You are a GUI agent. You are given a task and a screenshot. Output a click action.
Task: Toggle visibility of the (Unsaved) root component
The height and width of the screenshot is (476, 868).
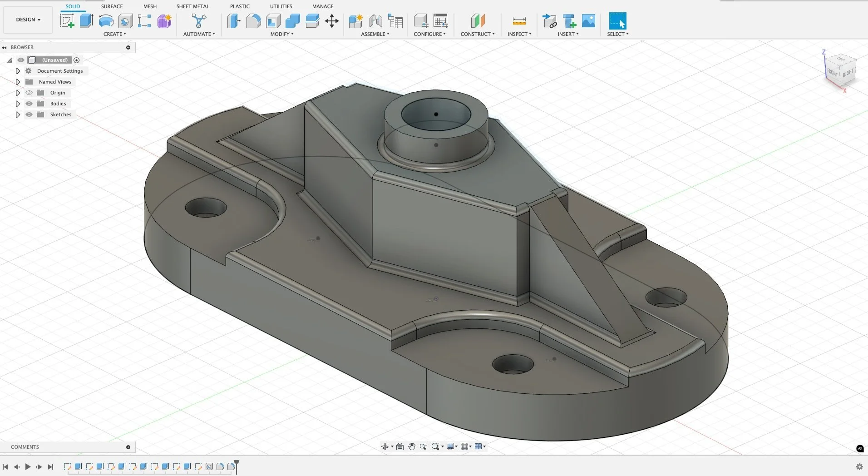[x=21, y=60]
